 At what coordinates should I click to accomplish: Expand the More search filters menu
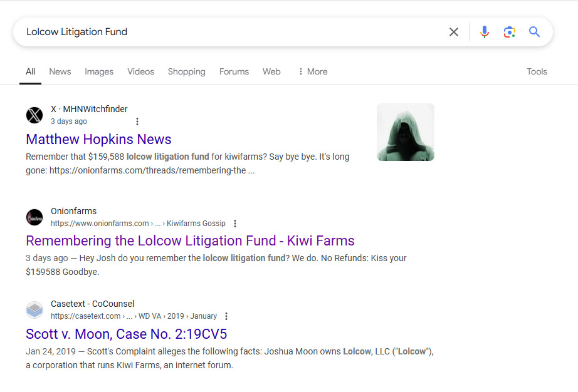[313, 71]
